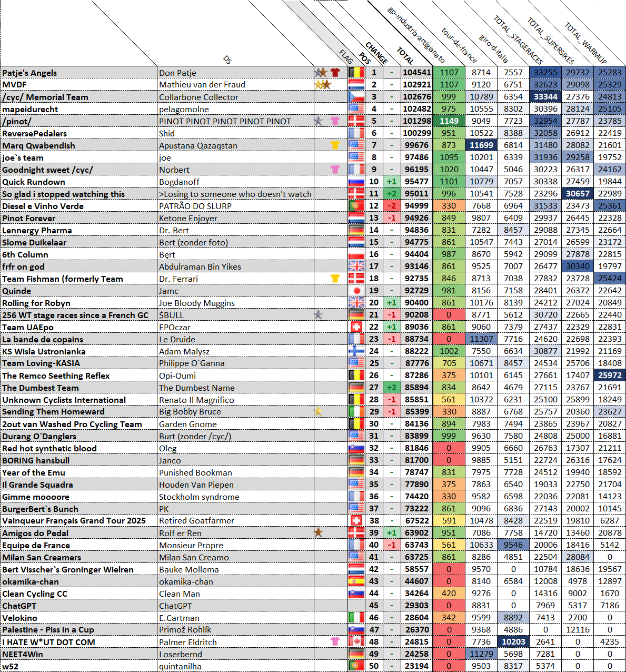Click the Canadian flag at position 48
Viewport: 626px width, 672px height.
coord(356,642)
